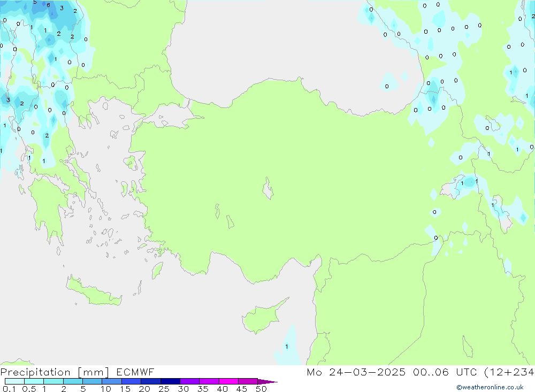Viewport: 535px width, 392px height.
Task: Click the 25–30 mm navy legend swatch
Action: 170,381
